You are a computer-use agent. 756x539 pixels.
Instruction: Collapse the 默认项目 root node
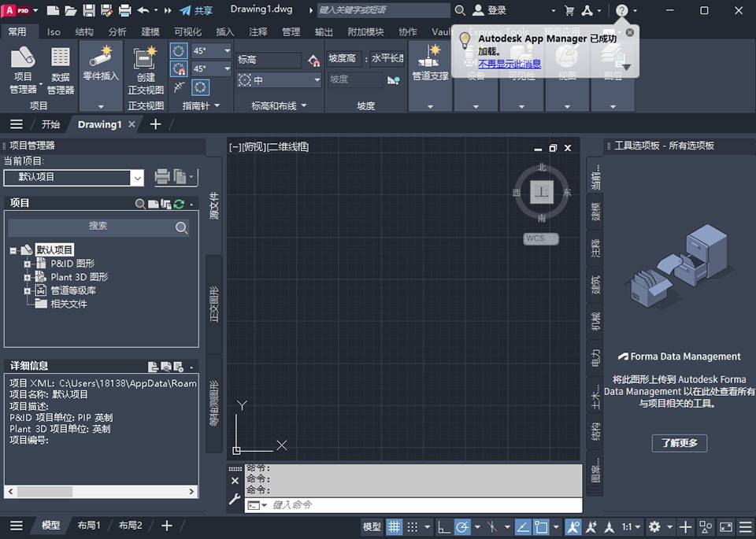(x=13, y=250)
